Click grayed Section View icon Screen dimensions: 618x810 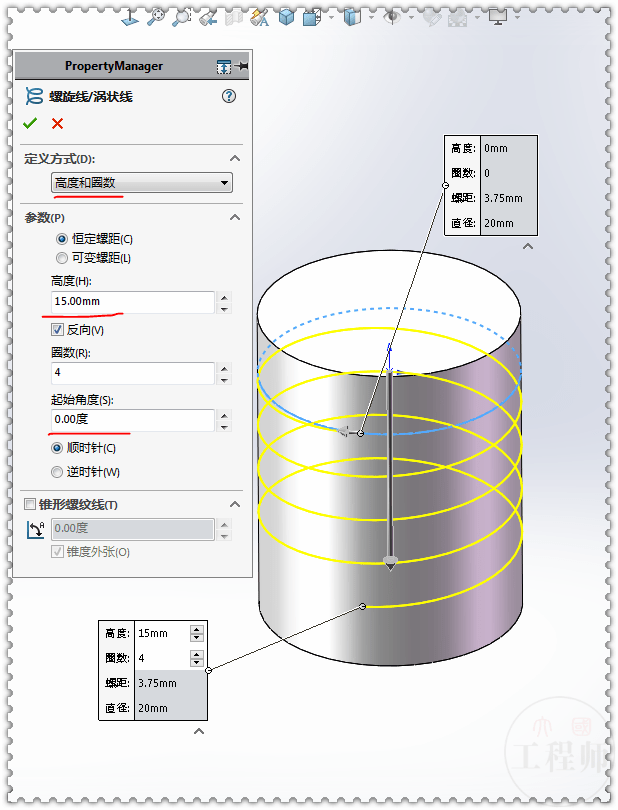(234, 19)
